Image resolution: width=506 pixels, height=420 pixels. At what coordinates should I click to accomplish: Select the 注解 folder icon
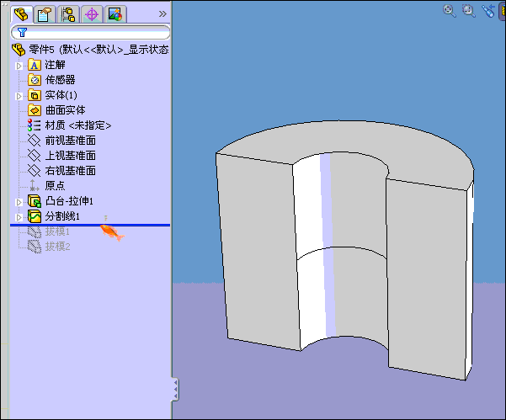[35, 65]
